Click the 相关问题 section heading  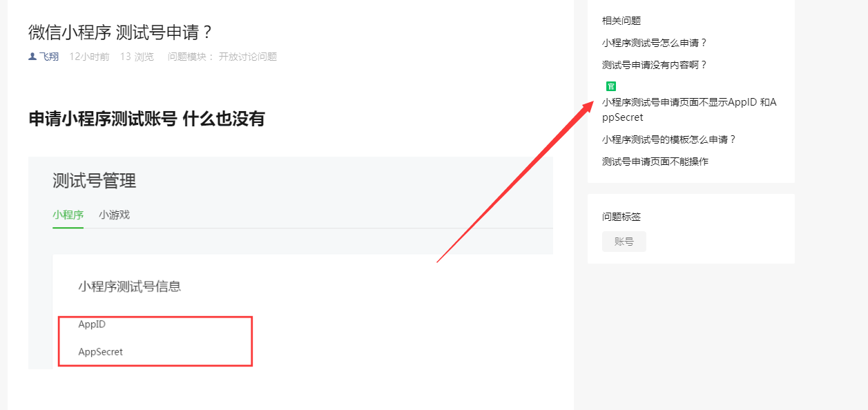tap(621, 21)
